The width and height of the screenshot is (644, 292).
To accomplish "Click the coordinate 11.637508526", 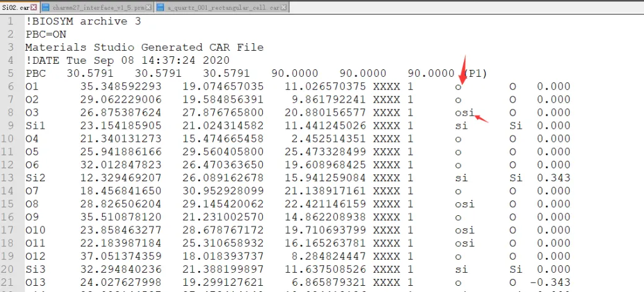I will point(324,270).
